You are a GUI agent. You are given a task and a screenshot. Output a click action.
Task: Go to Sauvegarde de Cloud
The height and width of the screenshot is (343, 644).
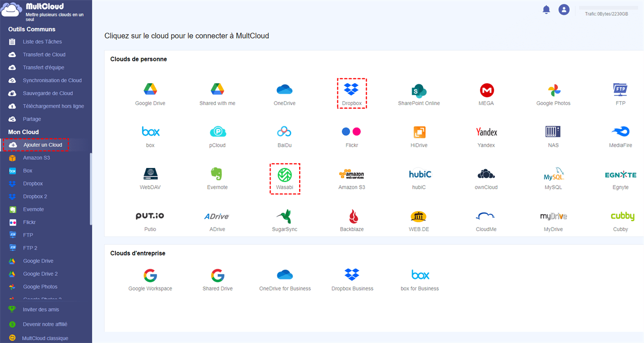(x=48, y=93)
